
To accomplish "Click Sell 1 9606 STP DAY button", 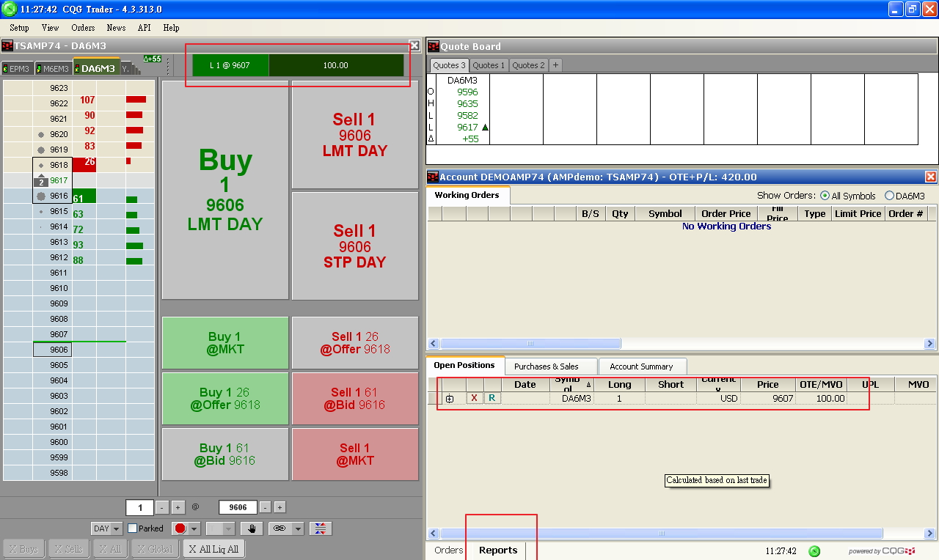I will (x=355, y=246).
